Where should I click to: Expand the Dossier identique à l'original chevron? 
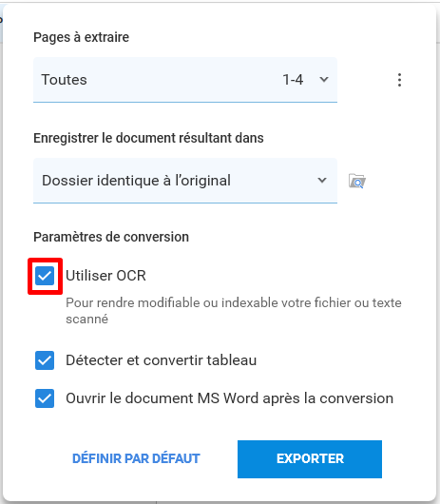coord(322,180)
